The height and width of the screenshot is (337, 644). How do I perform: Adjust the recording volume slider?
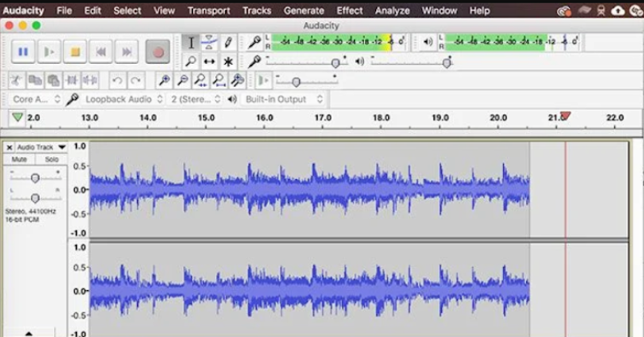point(335,63)
